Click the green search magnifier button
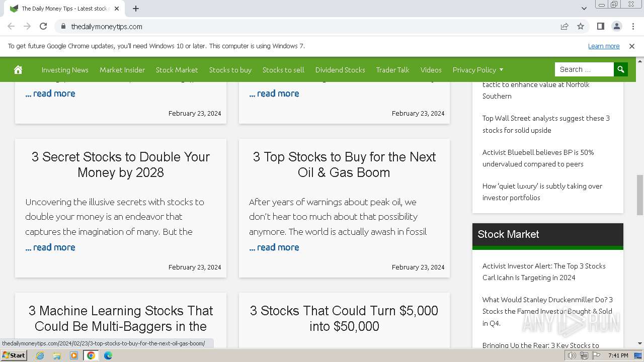644x362 pixels. click(621, 69)
